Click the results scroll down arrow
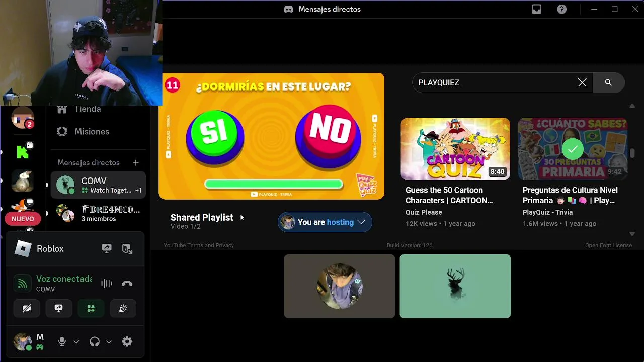 632,234
